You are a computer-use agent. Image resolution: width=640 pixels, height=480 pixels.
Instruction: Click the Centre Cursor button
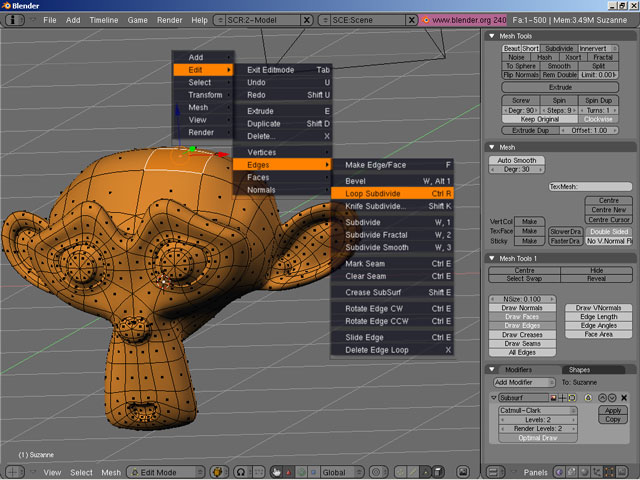pos(609,220)
